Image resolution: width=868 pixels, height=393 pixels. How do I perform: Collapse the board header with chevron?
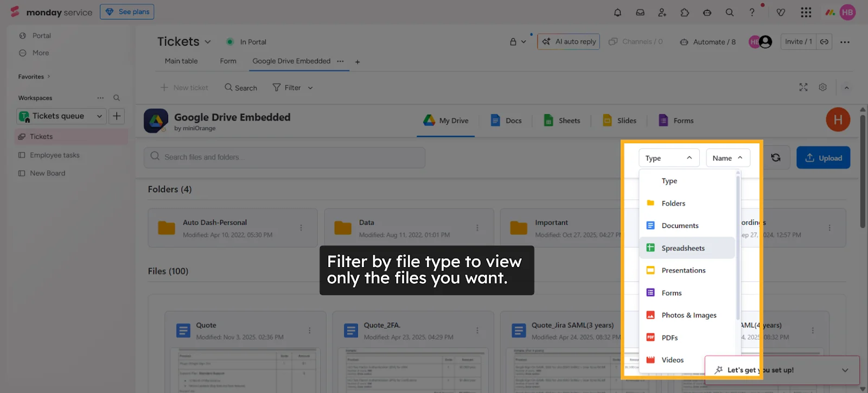coord(846,88)
